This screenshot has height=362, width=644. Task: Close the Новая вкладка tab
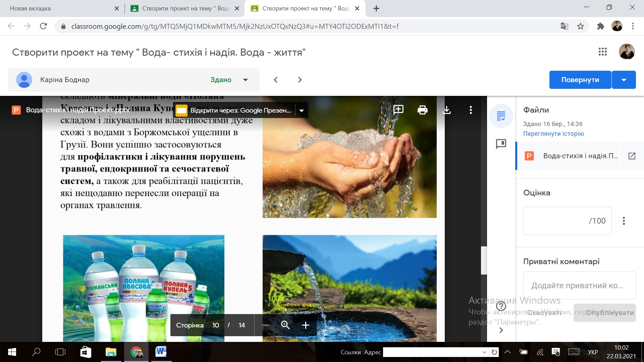pyautogui.click(x=117, y=8)
